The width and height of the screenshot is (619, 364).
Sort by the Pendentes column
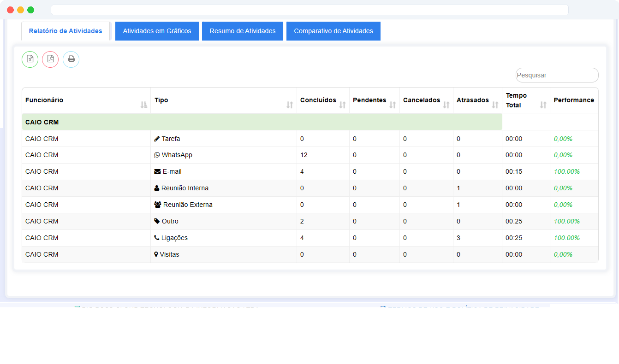[393, 105]
